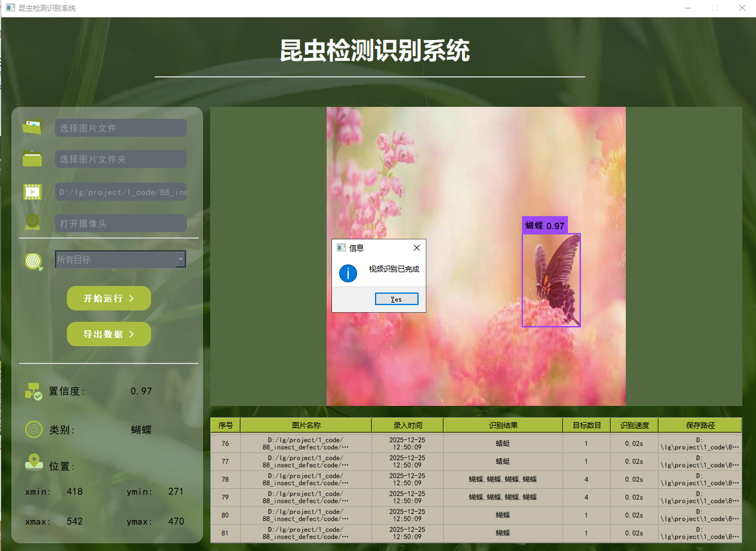Click the 昆虫检测识别系统 heading
The image size is (756, 551).
click(x=375, y=51)
